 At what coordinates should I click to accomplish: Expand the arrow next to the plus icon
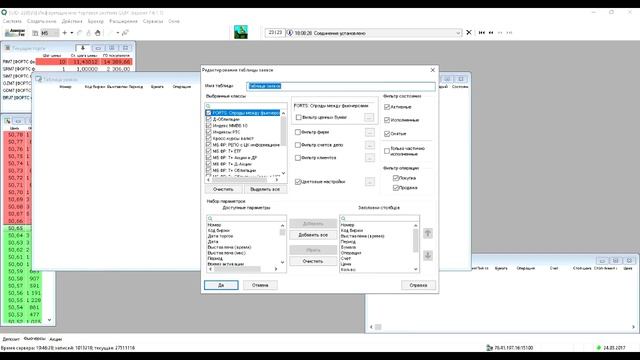click(x=71, y=33)
